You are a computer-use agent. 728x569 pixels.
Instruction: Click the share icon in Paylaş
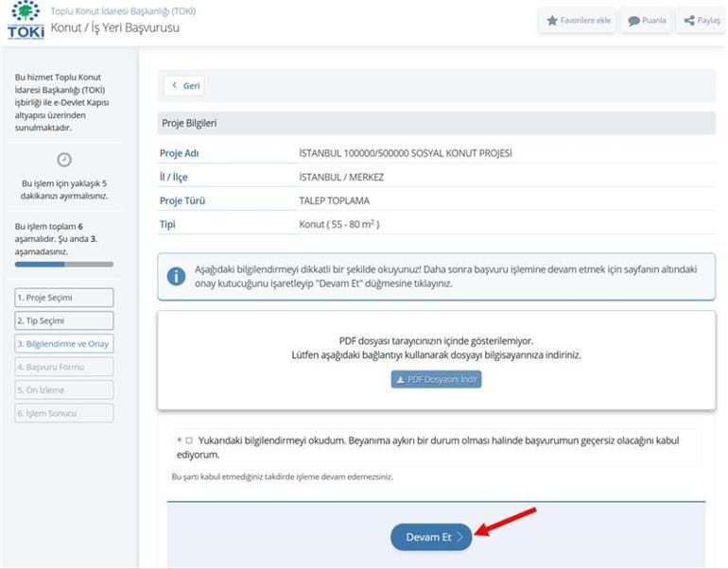[689, 21]
